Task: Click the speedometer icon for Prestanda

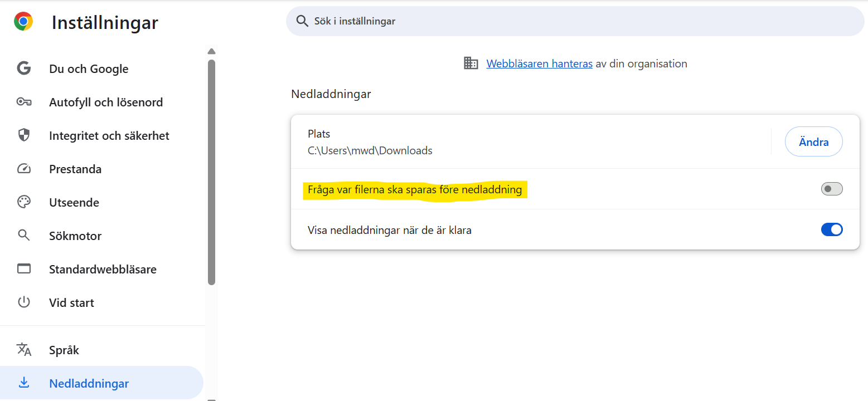Action: point(24,169)
